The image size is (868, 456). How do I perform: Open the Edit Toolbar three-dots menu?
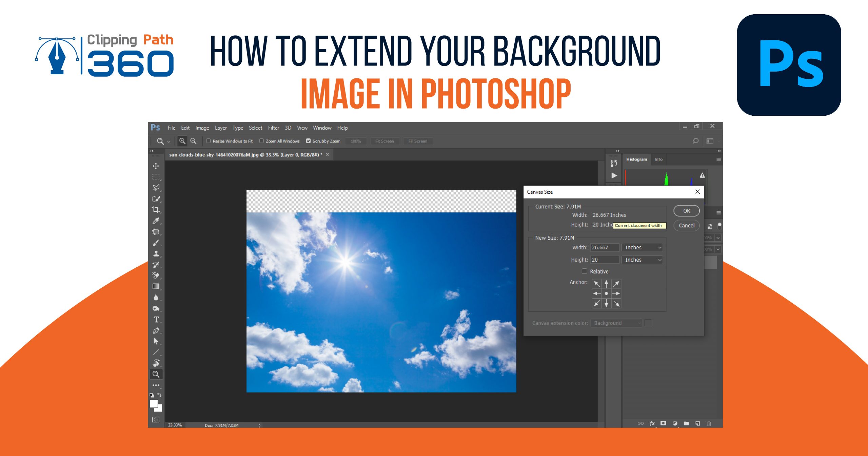156,385
